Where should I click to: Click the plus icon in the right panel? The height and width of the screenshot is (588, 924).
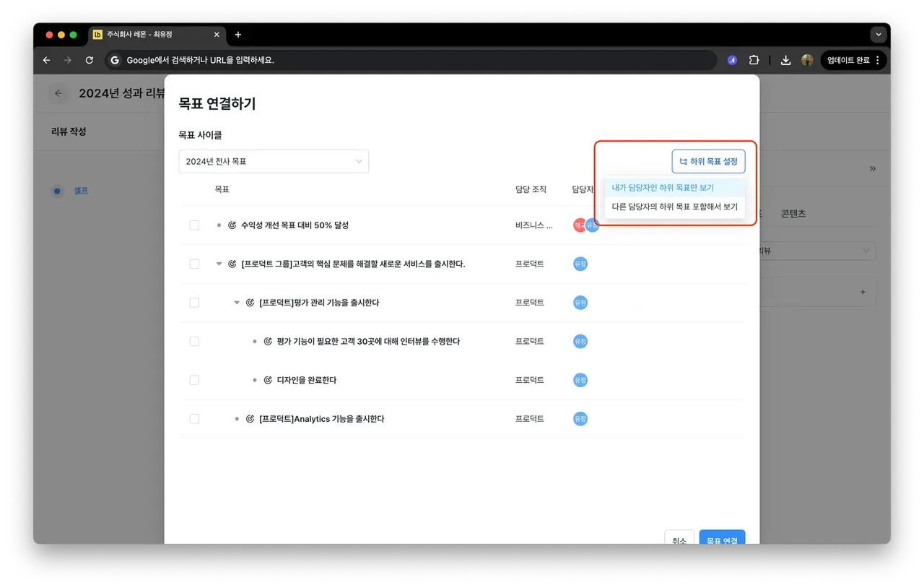pos(862,293)
